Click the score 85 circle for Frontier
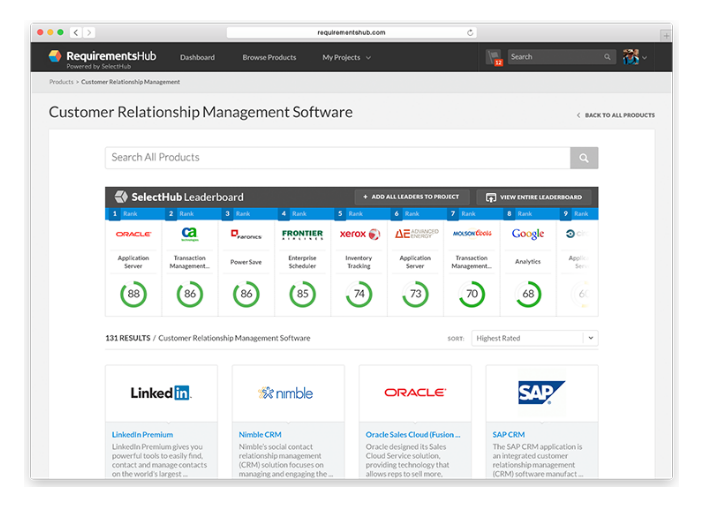 click(x=303, y=294)
